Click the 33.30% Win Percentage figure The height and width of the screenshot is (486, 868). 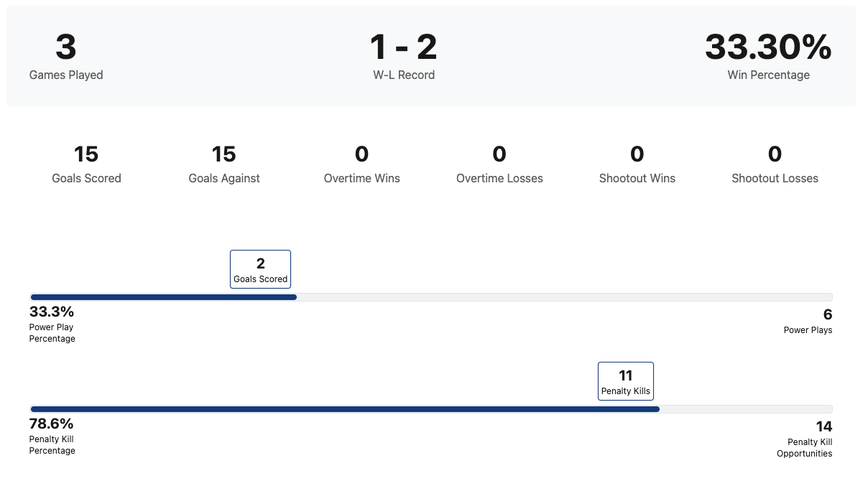point(768,48)
